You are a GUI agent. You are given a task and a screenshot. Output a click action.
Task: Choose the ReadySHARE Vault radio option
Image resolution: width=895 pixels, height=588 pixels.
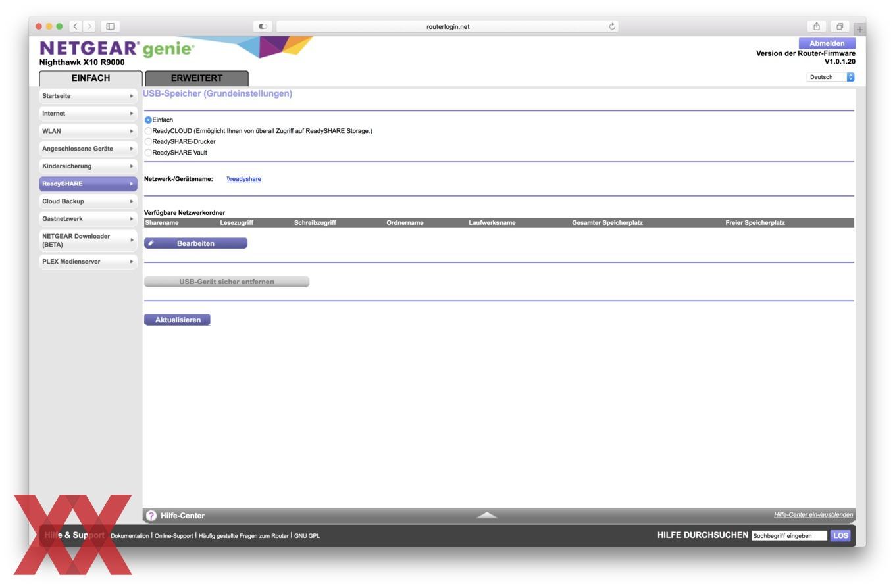tap(148, 153)
